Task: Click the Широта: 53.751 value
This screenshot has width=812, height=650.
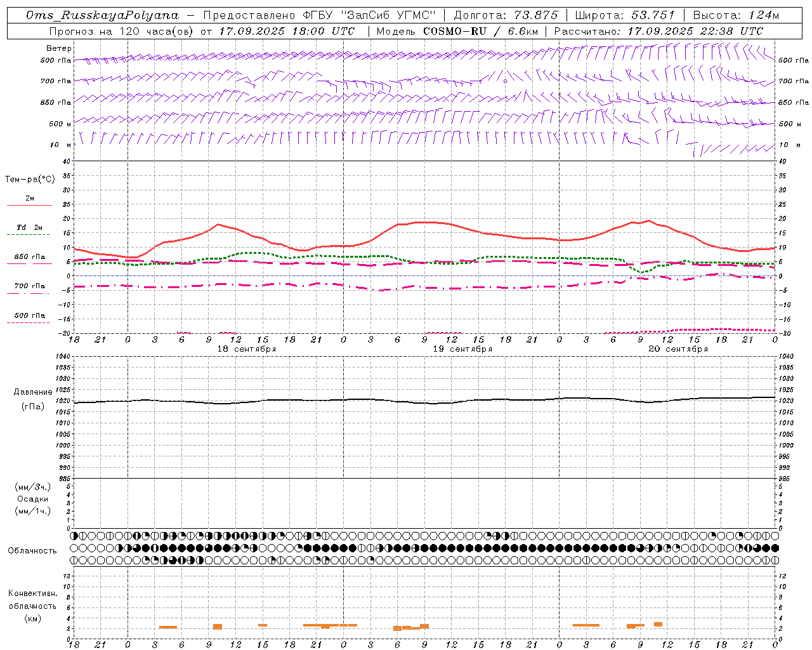Action: (x=625, y=15)
